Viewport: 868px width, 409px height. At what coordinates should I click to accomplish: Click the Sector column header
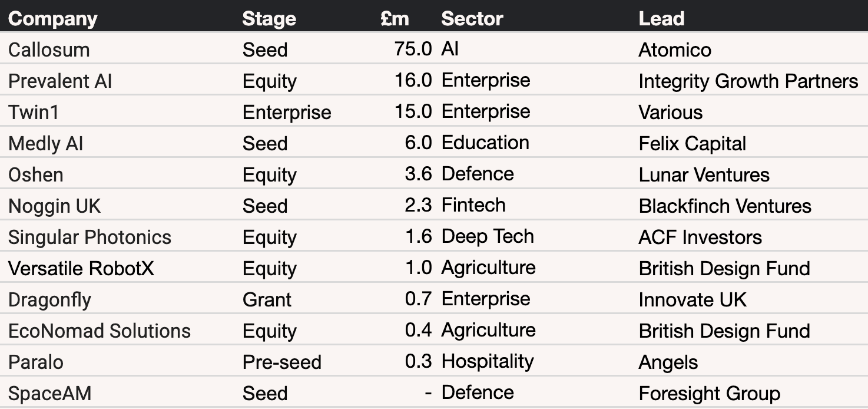(x=472, y=19)
